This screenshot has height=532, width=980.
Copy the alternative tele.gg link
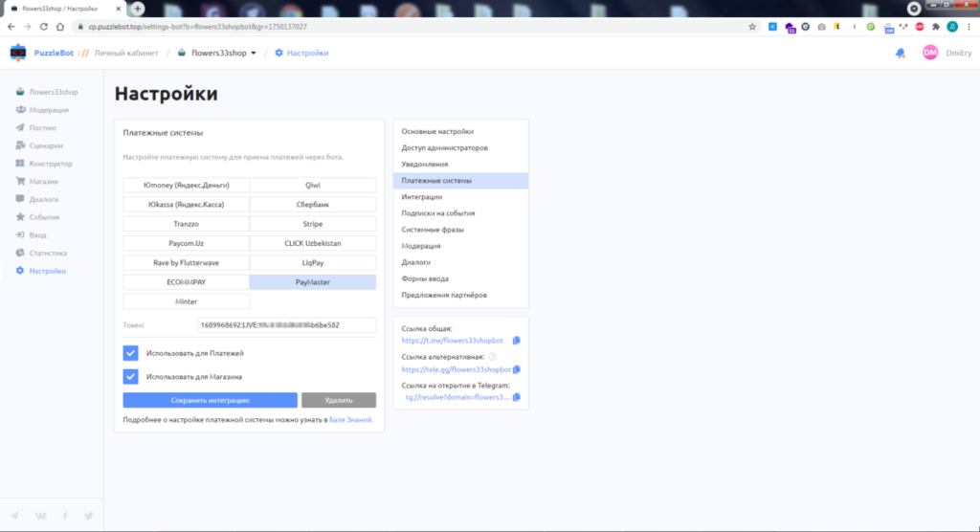[x=517, y=369]
